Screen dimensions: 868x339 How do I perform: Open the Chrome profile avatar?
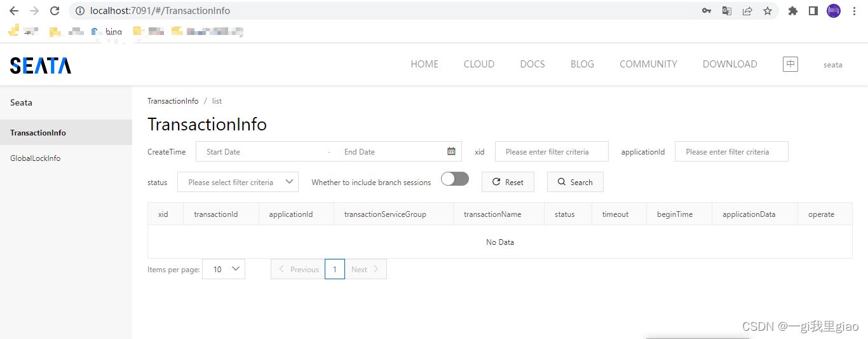pos(834,11)
